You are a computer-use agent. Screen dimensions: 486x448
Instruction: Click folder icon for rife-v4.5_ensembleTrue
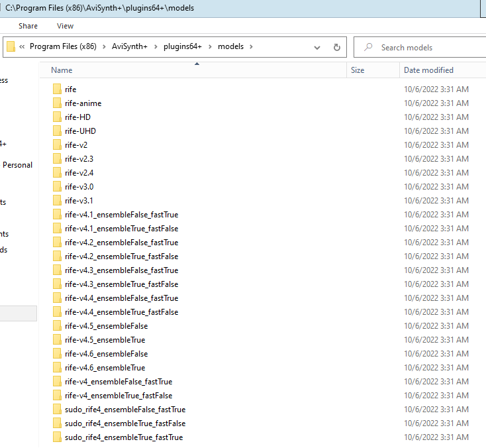(57, 340)
